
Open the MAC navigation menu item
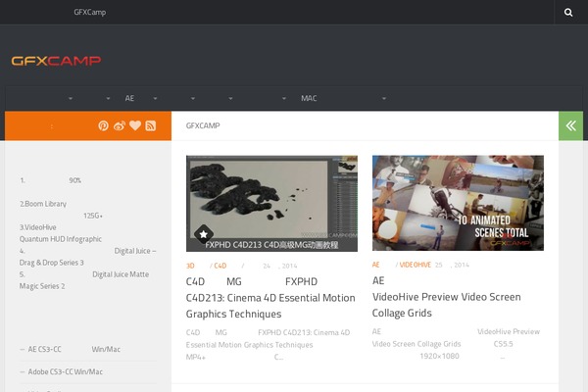[309, 98]
